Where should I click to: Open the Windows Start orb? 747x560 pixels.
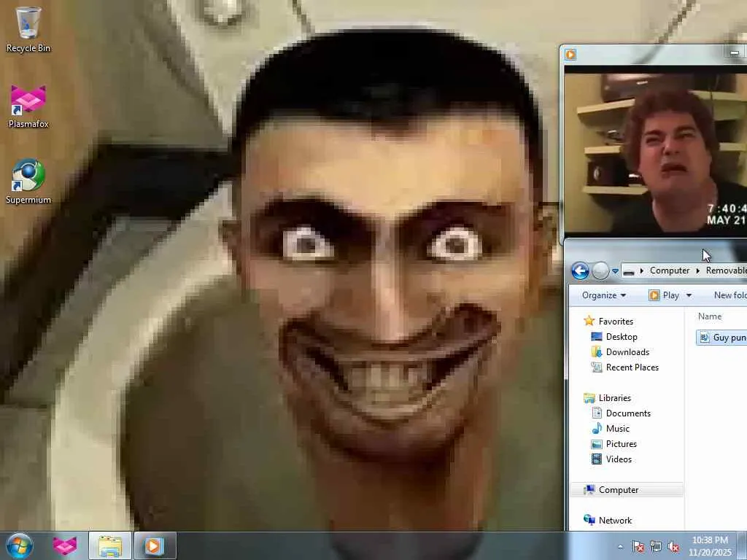tap(20, 545)
